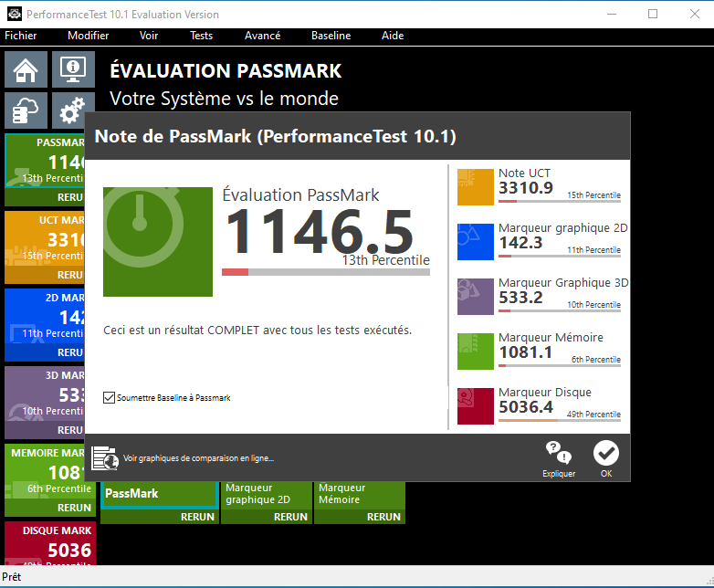Open the Baseline menu
The height and width of the screenshot is (588, 714).
click(x=331, y=36)
